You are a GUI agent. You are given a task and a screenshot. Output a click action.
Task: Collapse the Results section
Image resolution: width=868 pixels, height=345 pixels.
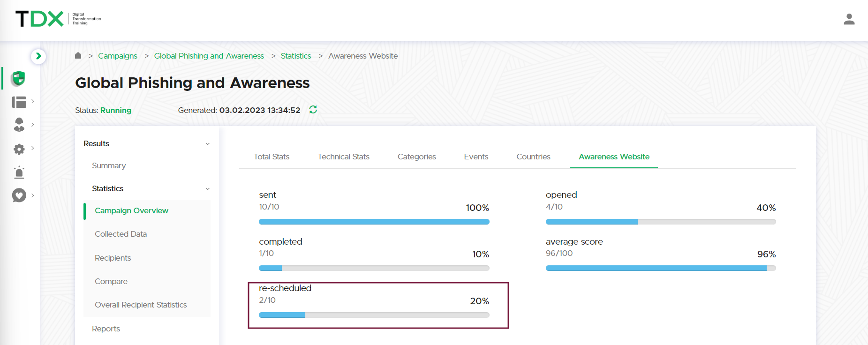(207, 144)
